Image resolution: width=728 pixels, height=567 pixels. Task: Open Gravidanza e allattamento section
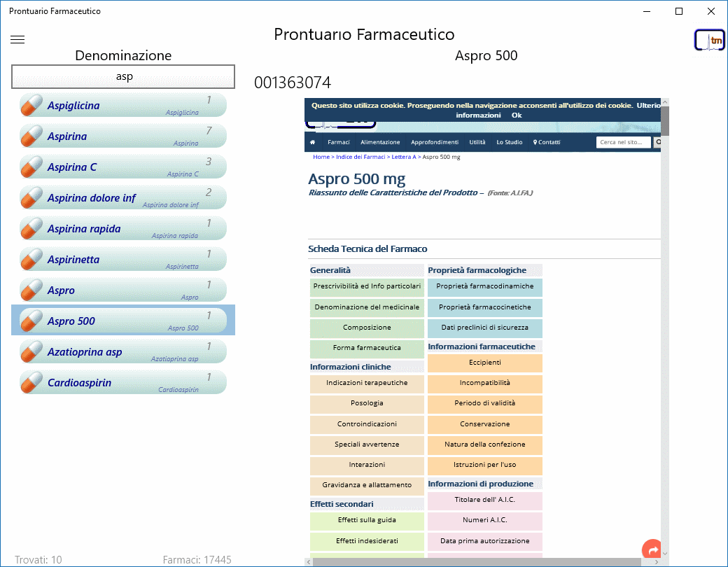pos(367,485)
